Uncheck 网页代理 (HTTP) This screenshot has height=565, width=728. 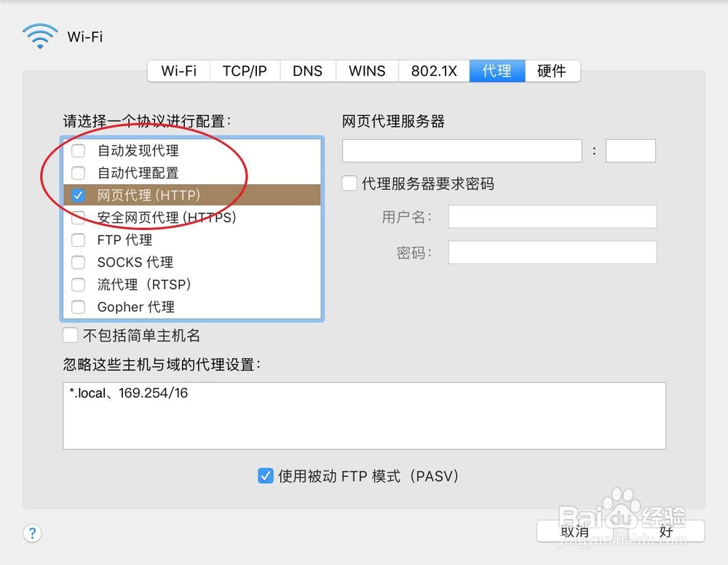pyautogui.click(x=78, y=195)
